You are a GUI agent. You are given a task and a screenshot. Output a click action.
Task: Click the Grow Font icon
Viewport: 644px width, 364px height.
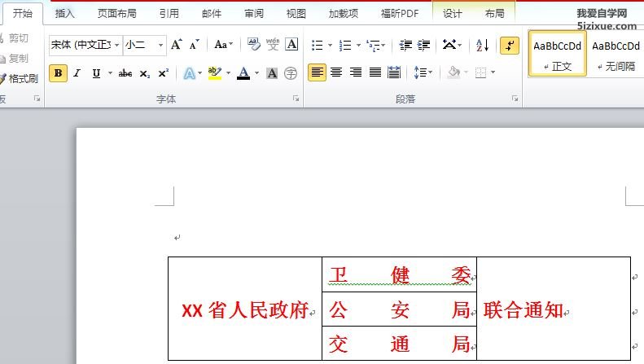point(176,44)
